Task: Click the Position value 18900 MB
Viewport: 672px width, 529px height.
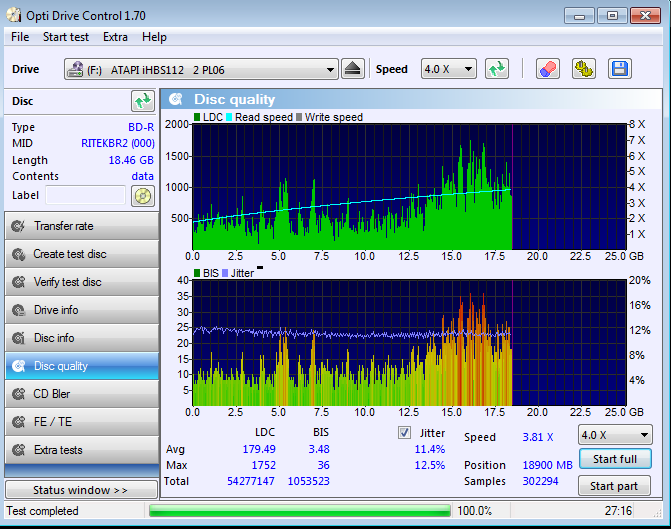Action: point(548,465)
